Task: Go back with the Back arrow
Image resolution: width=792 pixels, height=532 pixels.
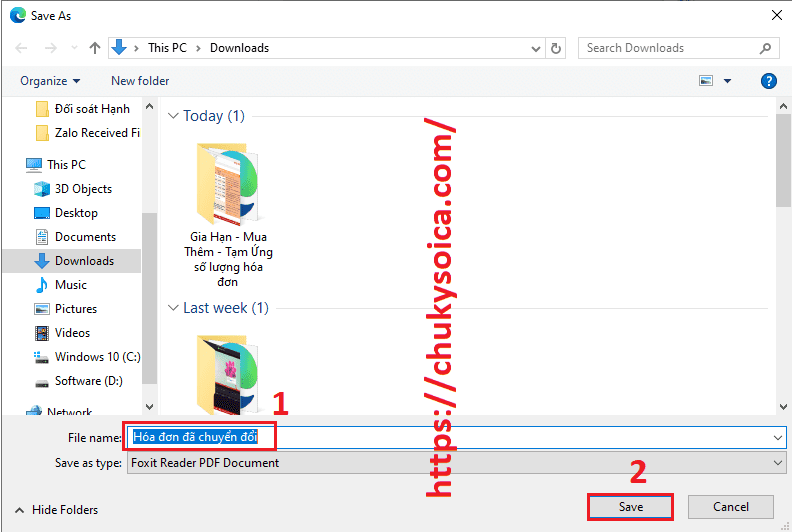Action: (x=21, y=48)
